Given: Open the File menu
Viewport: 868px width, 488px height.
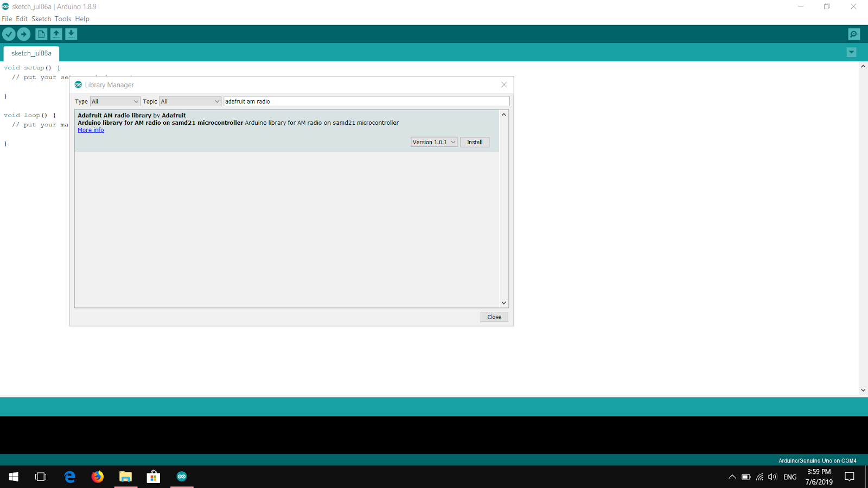Looking at the screenshot, I should [x=7, y=19].
